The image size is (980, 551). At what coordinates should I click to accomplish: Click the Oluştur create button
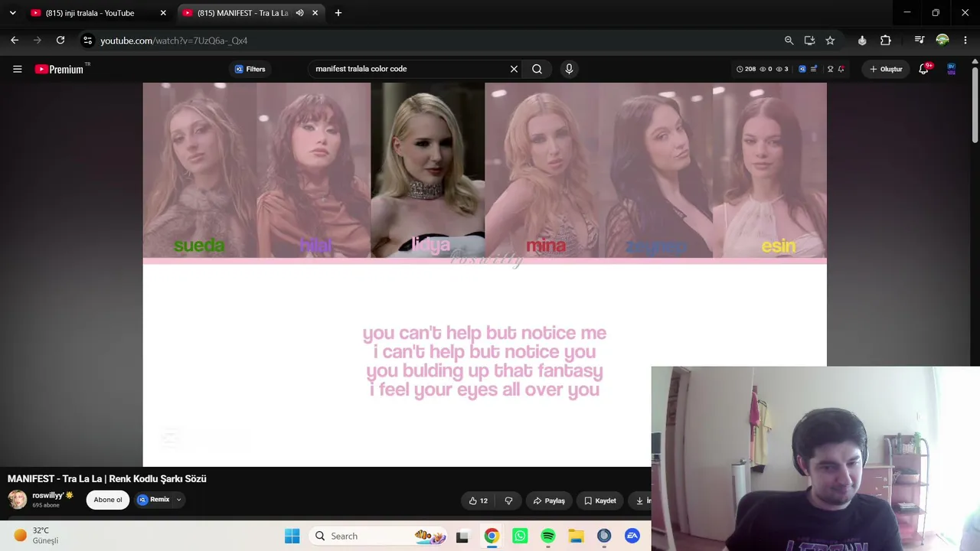click(886, 69)
